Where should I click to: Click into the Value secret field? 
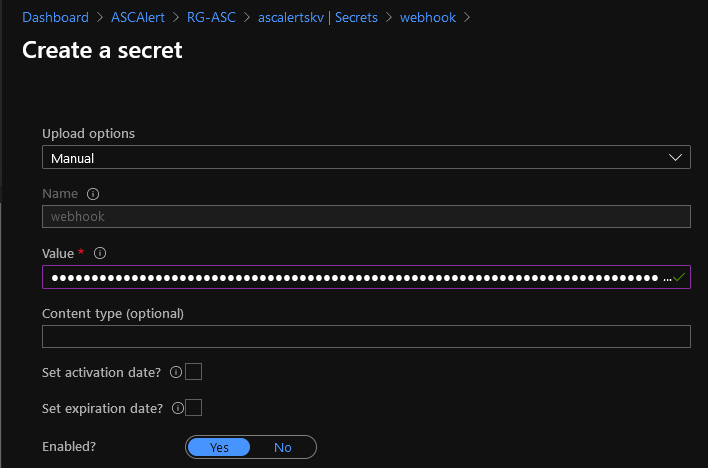[x=350, y=277]
